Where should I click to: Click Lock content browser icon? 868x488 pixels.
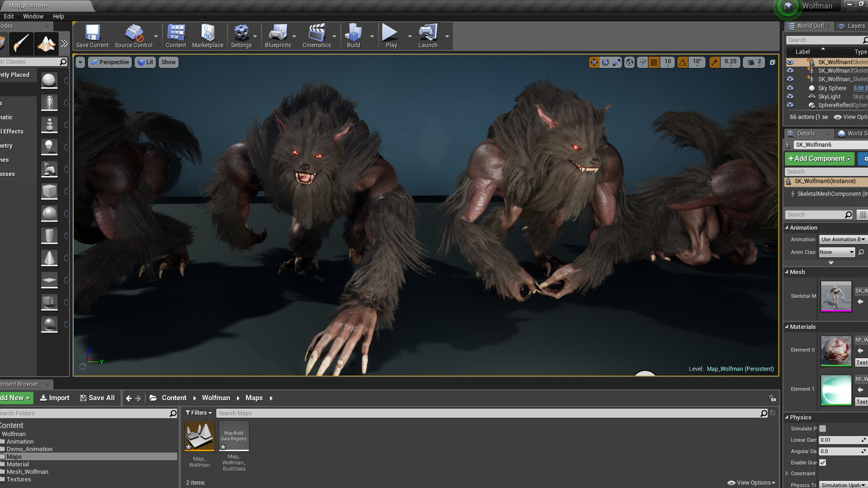(x=773, y=398)
